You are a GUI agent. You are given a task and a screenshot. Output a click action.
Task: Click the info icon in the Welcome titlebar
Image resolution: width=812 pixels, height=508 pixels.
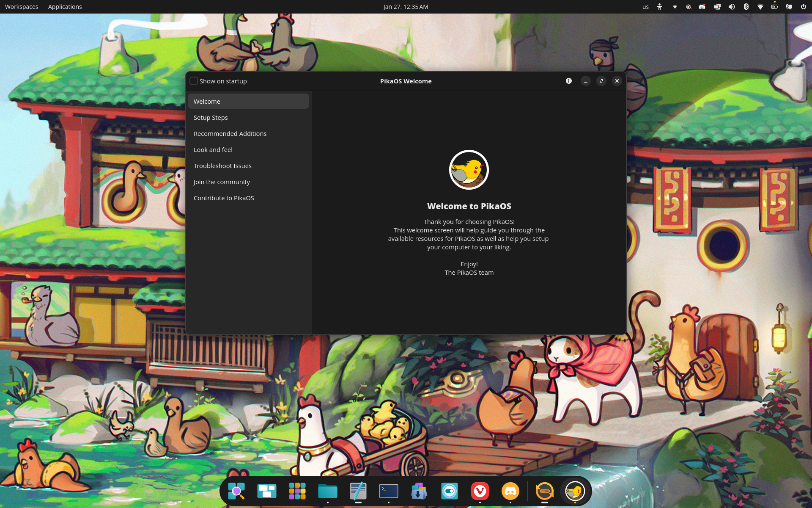pos(568,81)
